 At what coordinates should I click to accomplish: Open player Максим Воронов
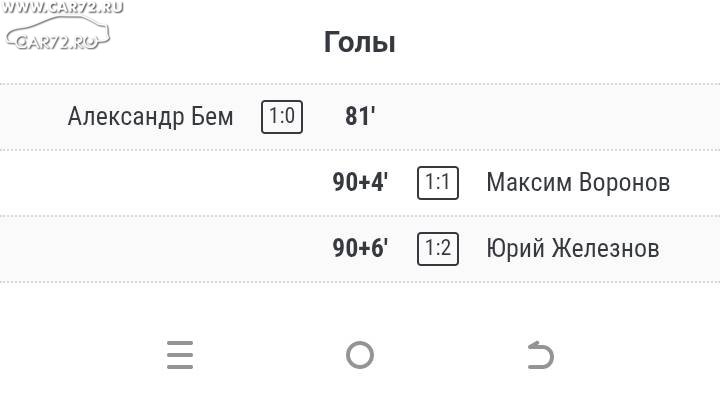[x=578, y=182]
